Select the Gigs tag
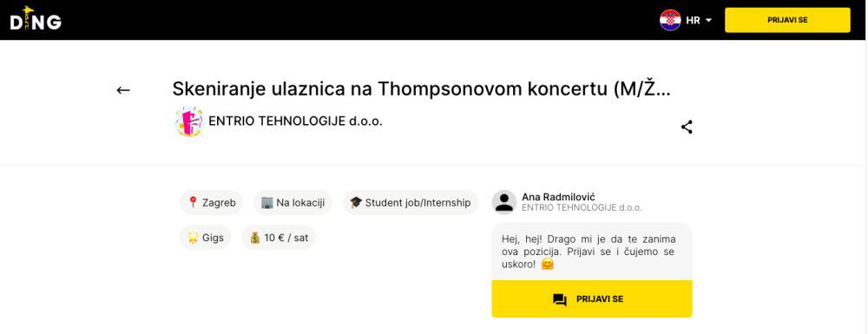This screenshot has height=334, width=868. click(x=206, y=238)
